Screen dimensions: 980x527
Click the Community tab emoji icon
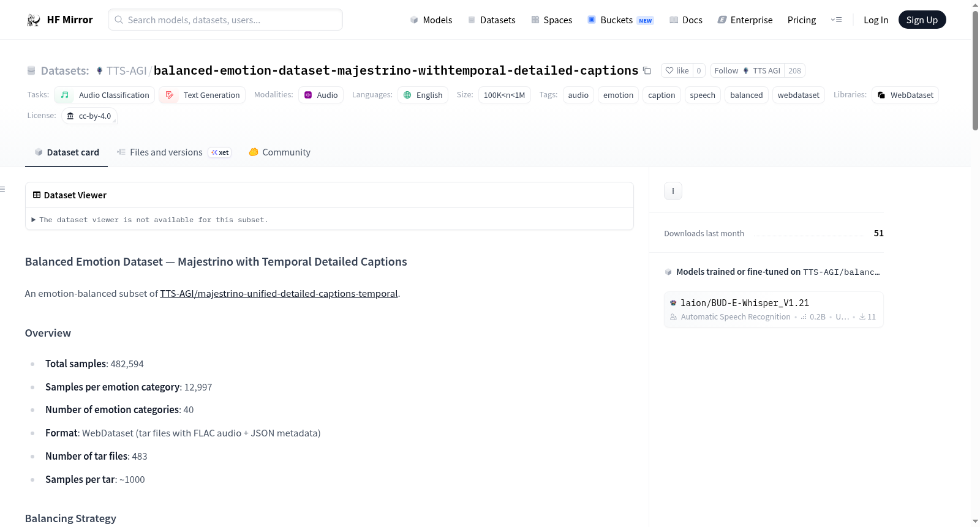point(254,152)
